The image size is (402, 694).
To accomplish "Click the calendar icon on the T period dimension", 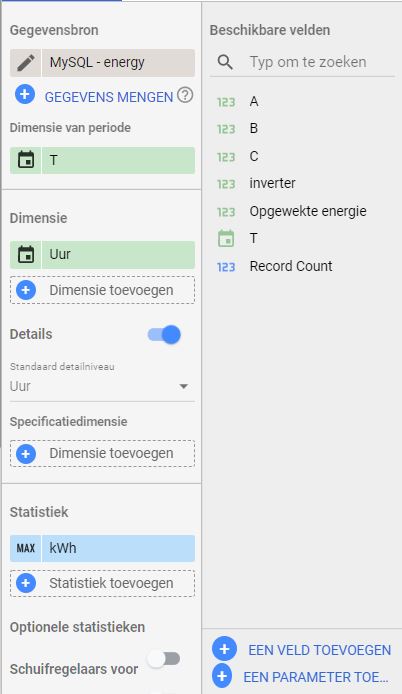I will [x=26, y=160].
